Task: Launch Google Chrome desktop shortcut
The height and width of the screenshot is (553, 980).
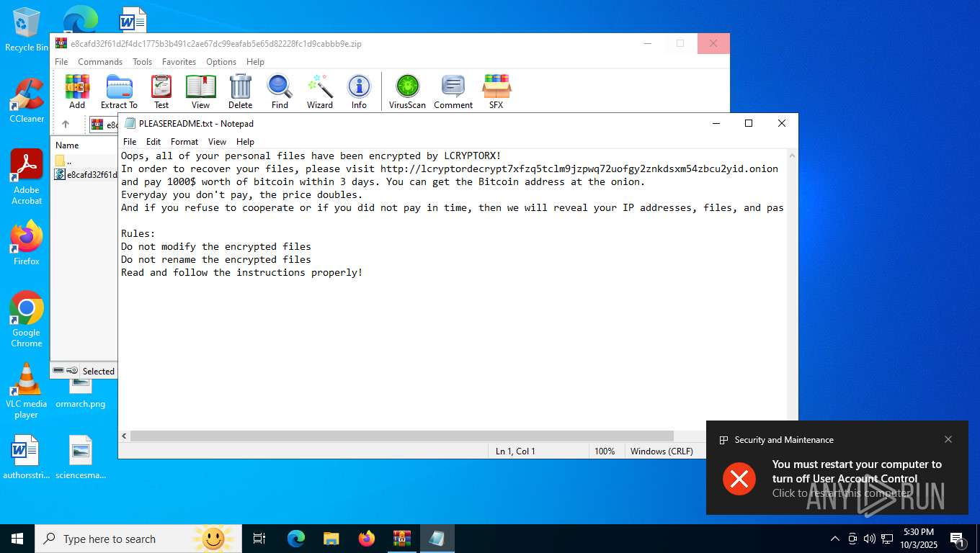Action: pos(27,320)
